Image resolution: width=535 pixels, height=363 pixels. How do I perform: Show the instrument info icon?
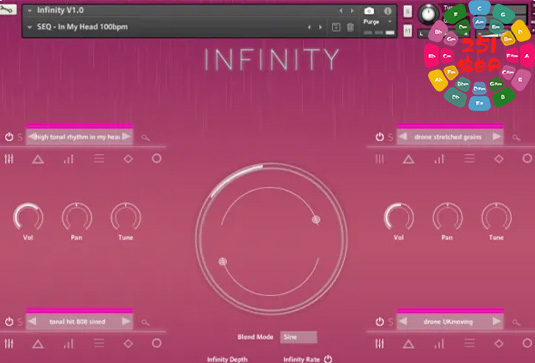(x=388, y=11)
